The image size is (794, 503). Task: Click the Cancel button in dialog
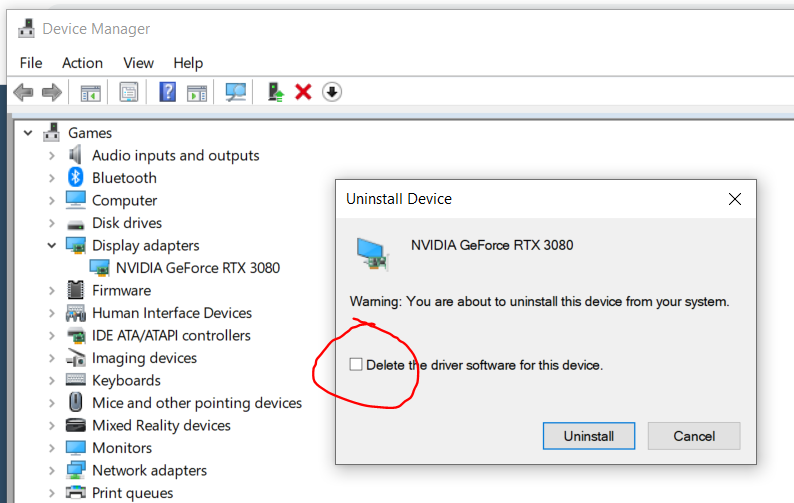coord(694,436)
